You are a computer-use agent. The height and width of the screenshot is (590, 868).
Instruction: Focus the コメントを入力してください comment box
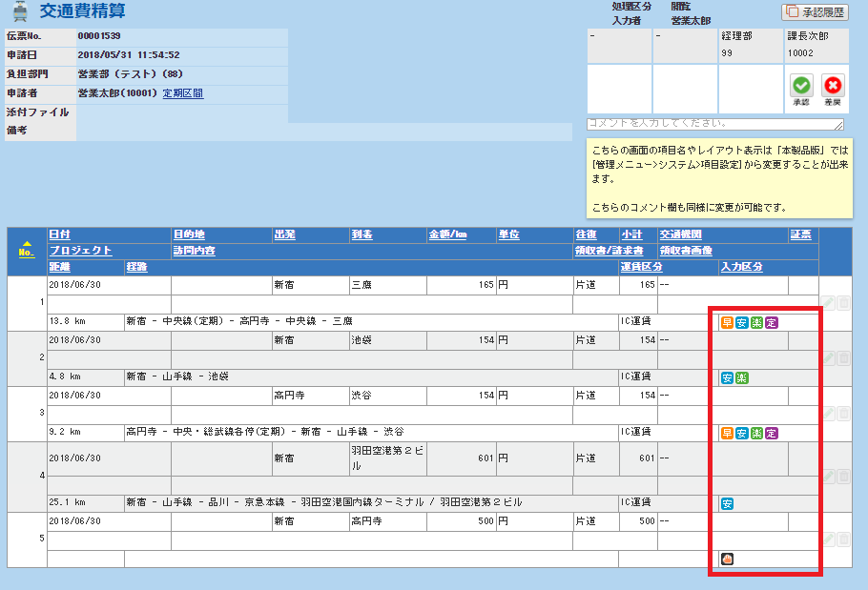[x=715, y=124]
